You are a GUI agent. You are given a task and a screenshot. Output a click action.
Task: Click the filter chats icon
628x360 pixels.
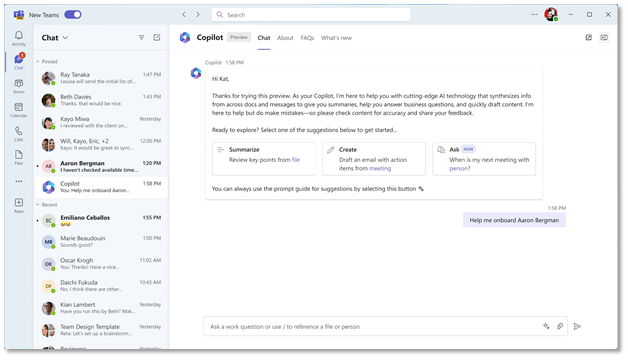141,37
